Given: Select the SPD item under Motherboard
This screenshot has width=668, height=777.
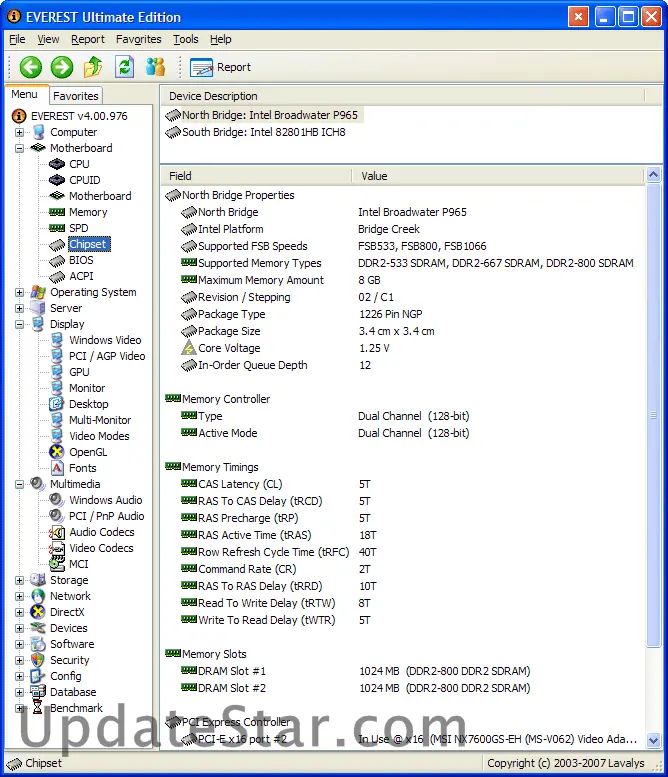Looking at the screenshot, I should pos(78,228).
